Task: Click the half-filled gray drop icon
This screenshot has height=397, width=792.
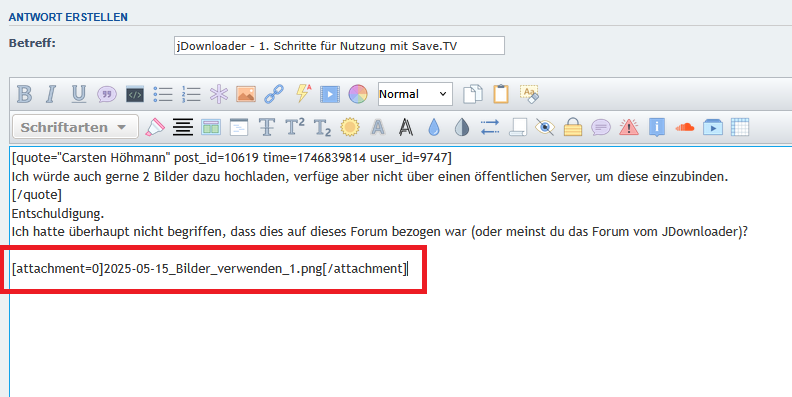Action: click(x=462, y=127)
